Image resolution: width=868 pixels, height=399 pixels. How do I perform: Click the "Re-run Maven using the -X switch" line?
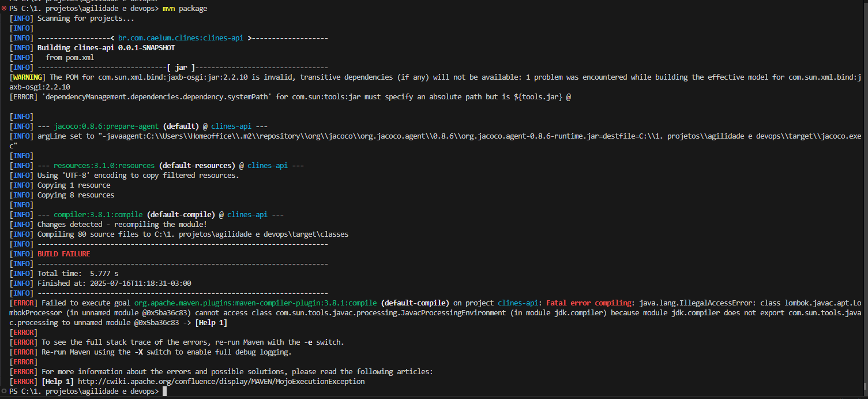point(167,352)
